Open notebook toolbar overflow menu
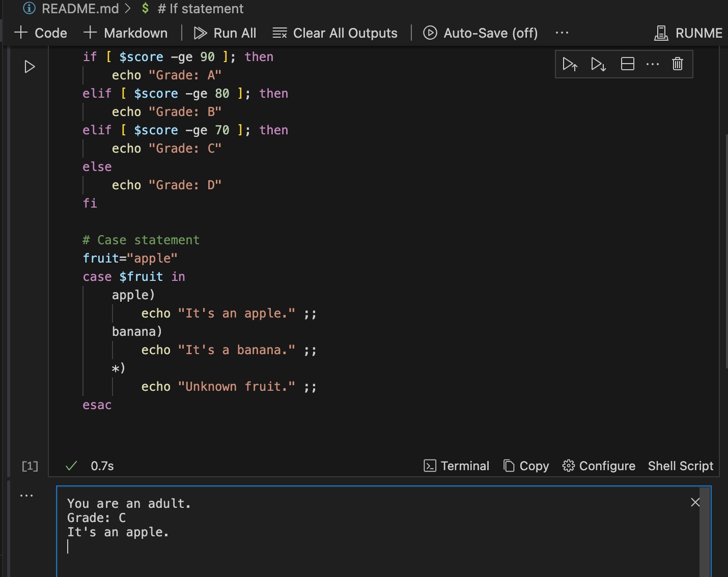This screenshot has height=577, width=728. pyautogui.click(x=562, y=33)
